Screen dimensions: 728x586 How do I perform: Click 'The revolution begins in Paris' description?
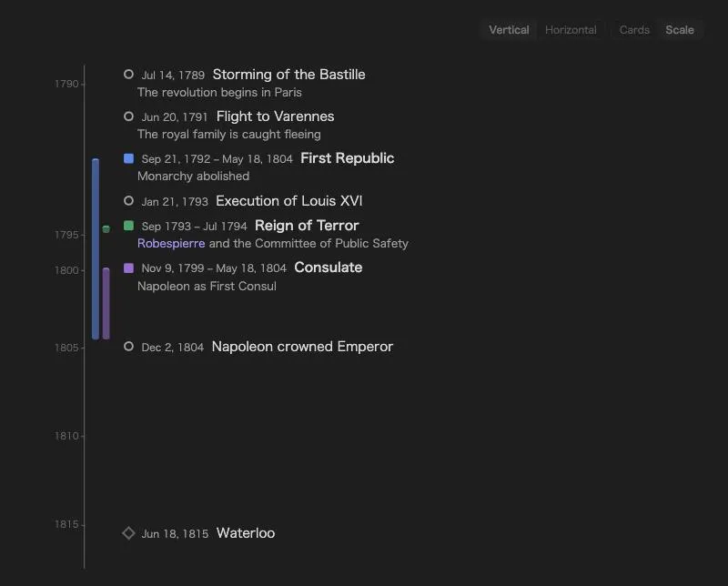pyautogui.click(x=219, y=93)
